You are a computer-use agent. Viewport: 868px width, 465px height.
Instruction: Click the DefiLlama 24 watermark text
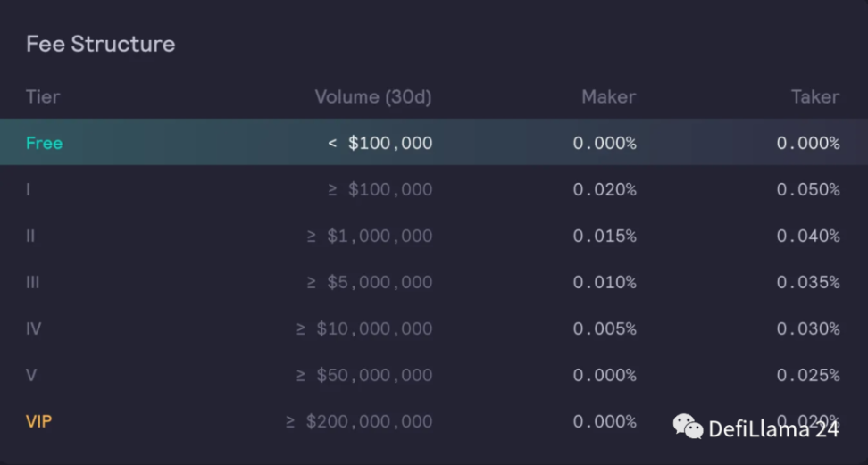(x=773, y=429)
